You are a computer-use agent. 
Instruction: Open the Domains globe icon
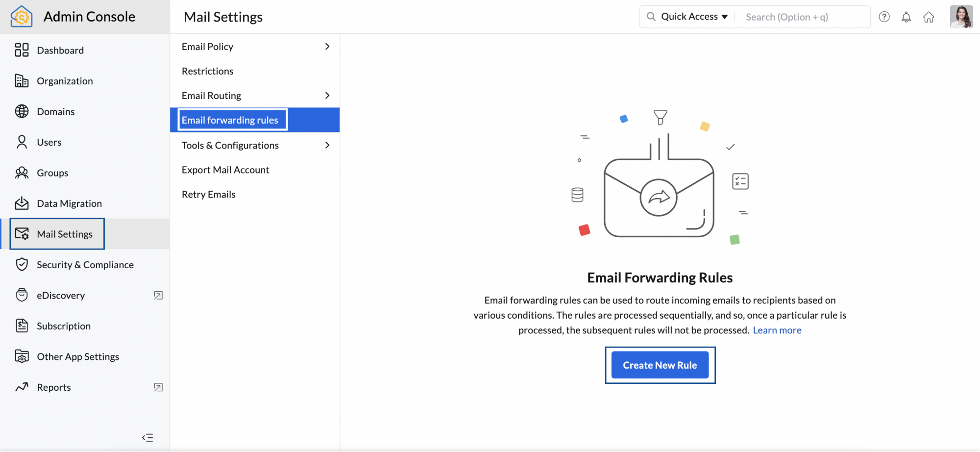[22, 111]
